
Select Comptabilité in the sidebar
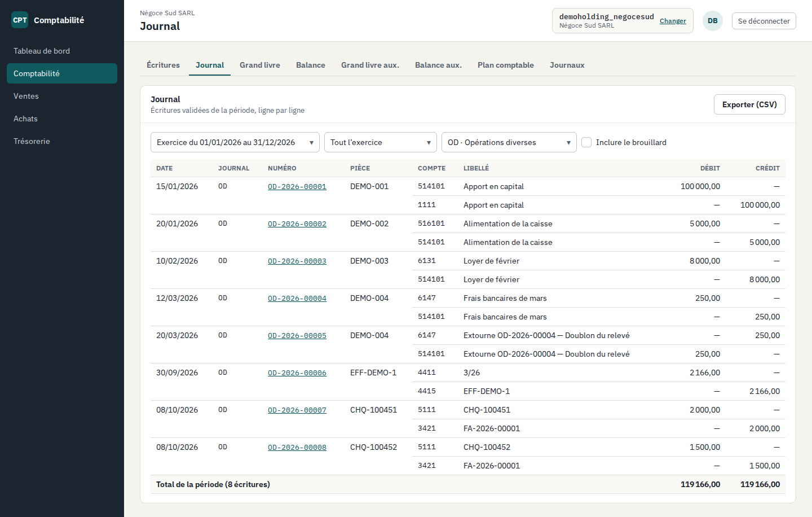click(x=62, y=73)
